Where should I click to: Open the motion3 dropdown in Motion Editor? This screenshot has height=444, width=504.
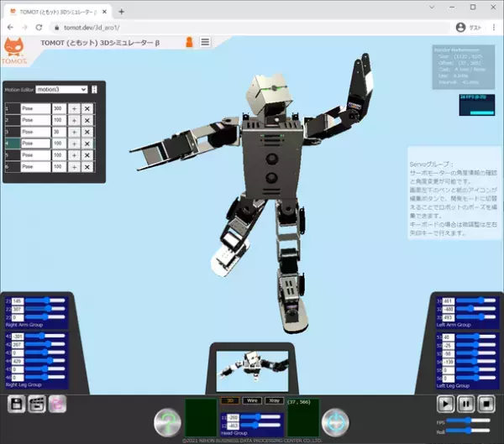pos(61,89)
